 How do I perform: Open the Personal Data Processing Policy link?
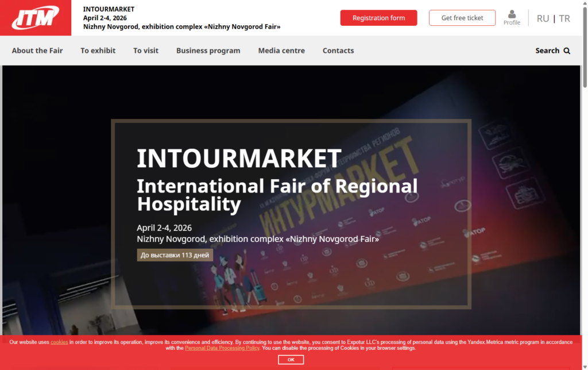coord(222,348)
